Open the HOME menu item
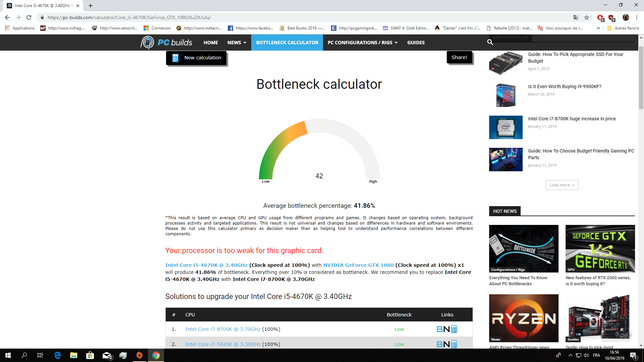 pyautogui.click(x=211, y=43)
